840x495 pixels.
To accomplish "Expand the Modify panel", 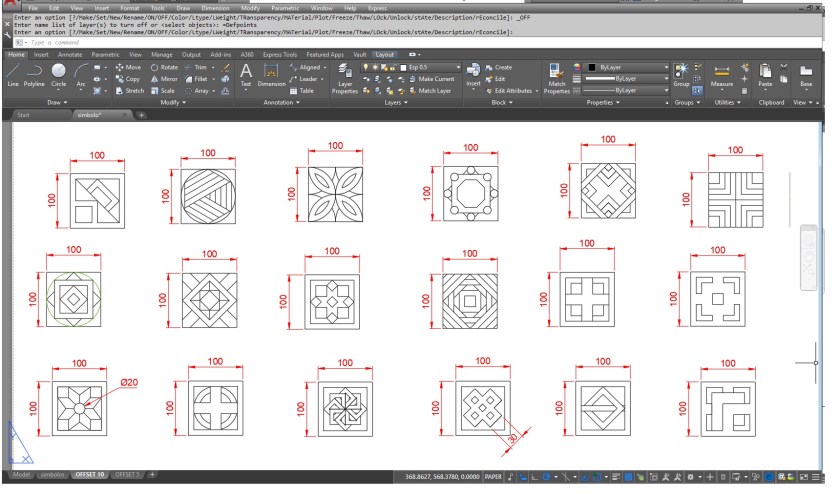I will tap(173, 102).
